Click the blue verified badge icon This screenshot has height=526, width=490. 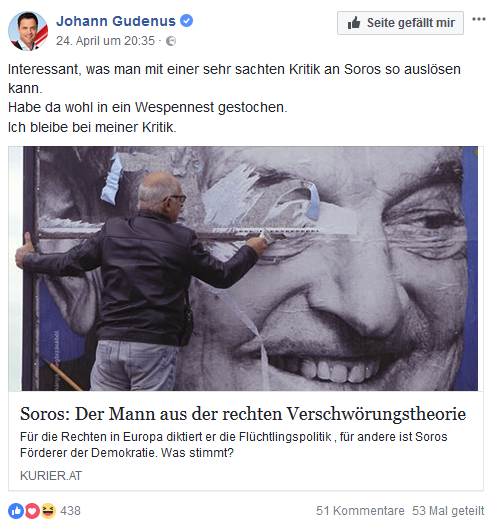pos(186,21)
